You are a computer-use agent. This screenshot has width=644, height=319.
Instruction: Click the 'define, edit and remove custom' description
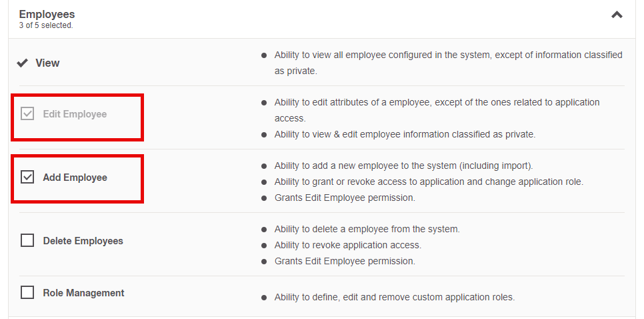tap(394, 297)
